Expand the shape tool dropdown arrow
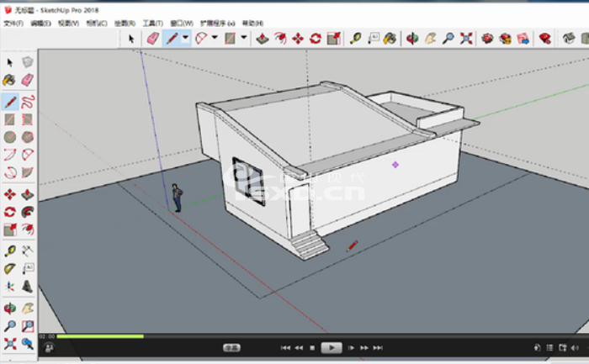The image size is (589, 364). click(244, 38)
